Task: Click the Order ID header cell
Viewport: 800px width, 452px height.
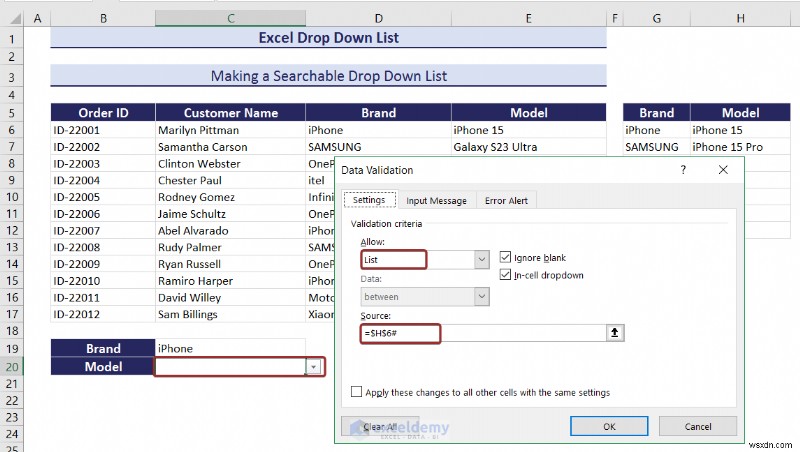Action: [x=103, y=112]
